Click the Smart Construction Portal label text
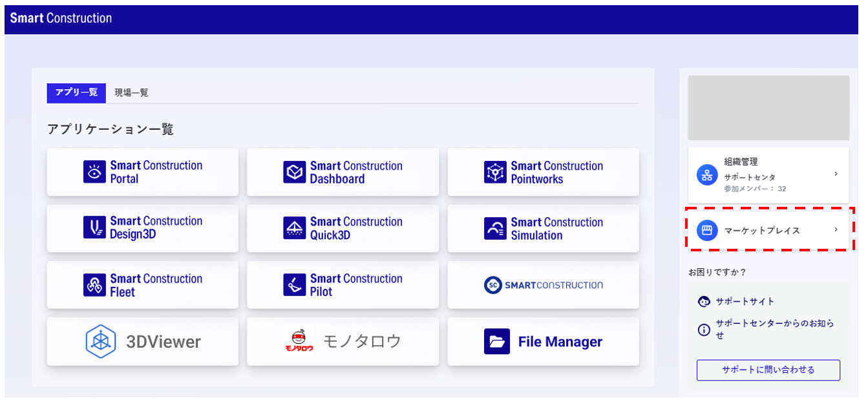The width and height of the screenshot is (868, 400). 156,172
